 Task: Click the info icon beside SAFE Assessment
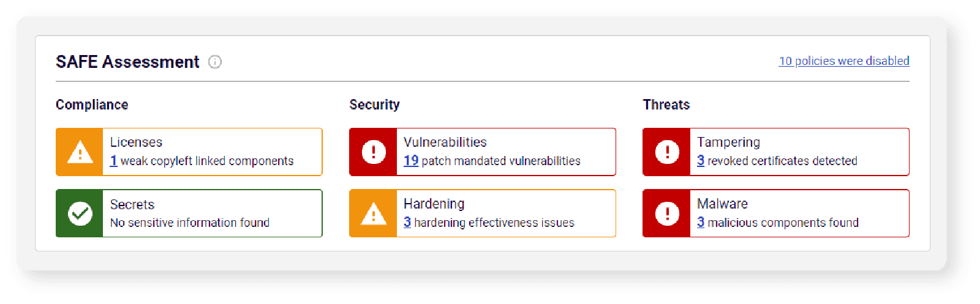click(215, 62)
